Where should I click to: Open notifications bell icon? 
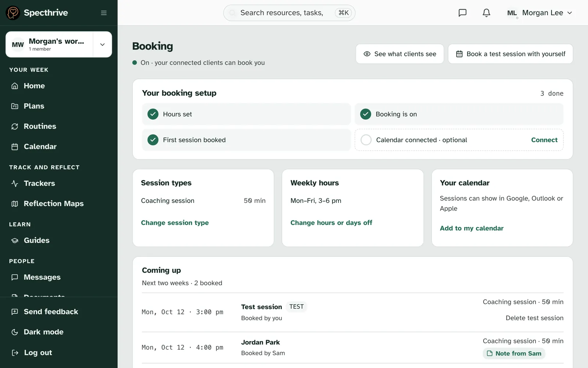coord(486,13)
